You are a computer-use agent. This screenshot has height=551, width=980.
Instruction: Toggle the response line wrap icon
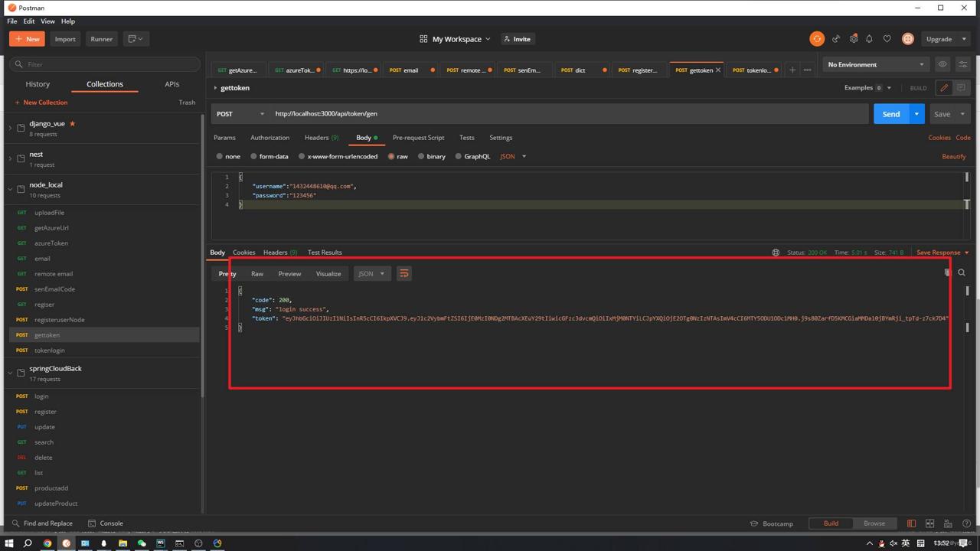pos(404,274)
